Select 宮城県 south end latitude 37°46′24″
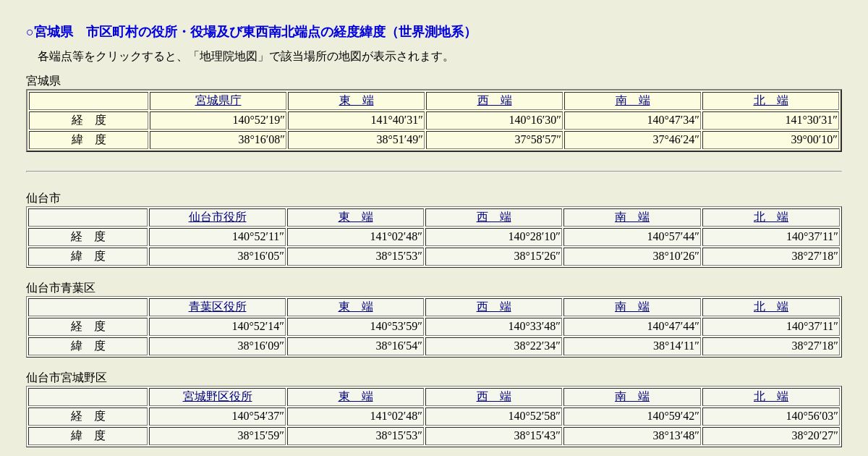Image resolution: width=868 pixels, height=456 pixels. tap(676, 140)
